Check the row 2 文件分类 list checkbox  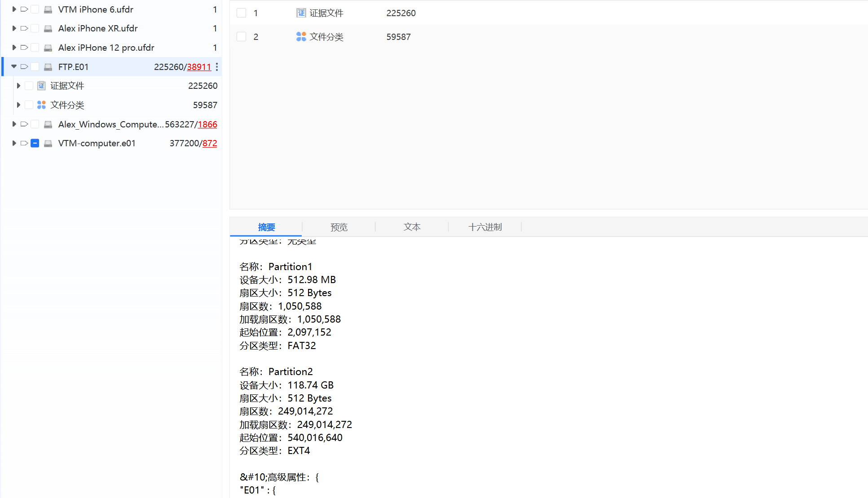click(242, 37)
